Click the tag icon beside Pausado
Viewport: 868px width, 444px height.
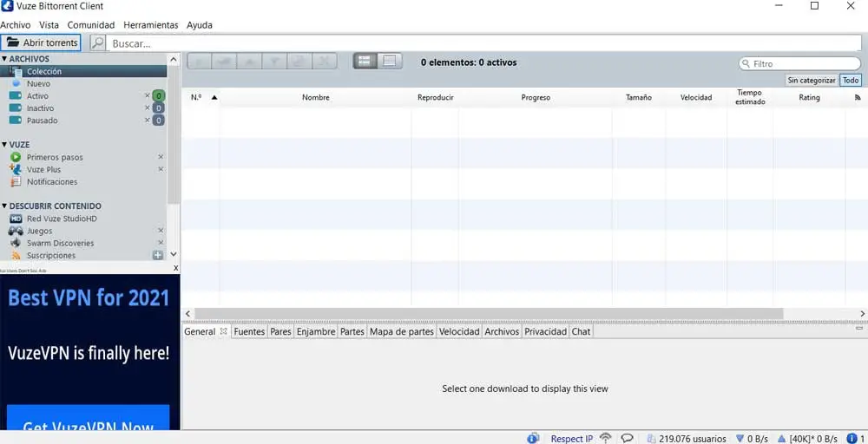(16, 120)
